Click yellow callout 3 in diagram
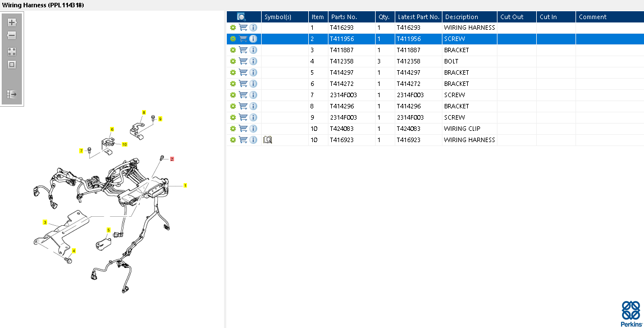Image resolution: width=644 pixels, height=328 pixels. point(45,222)
